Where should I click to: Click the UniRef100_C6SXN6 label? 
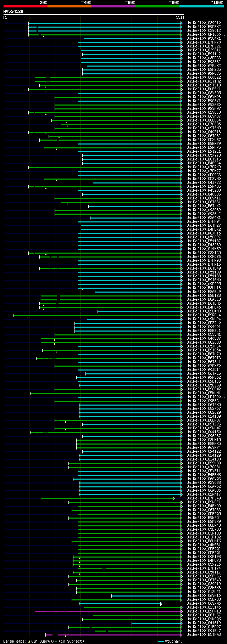204,604
